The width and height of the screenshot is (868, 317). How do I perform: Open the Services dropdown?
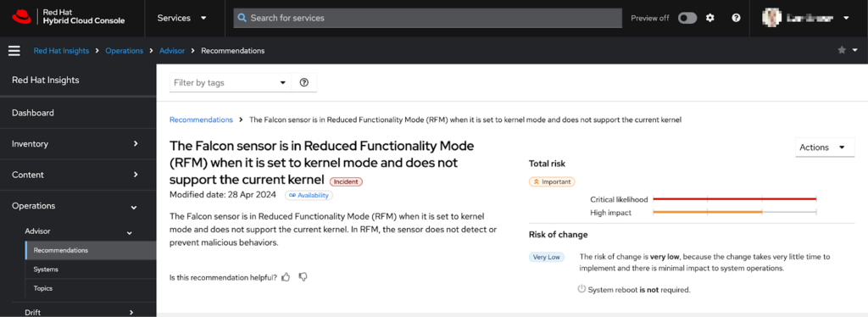point(181,18)
